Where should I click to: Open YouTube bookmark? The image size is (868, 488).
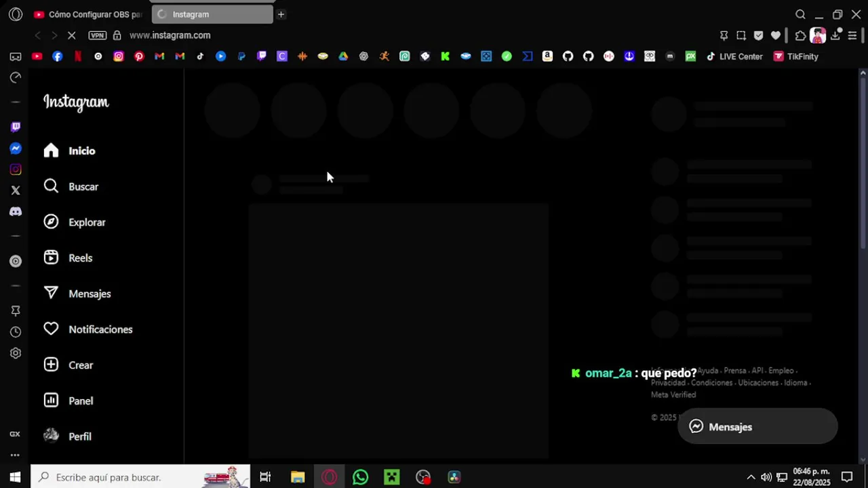(37, 56)
